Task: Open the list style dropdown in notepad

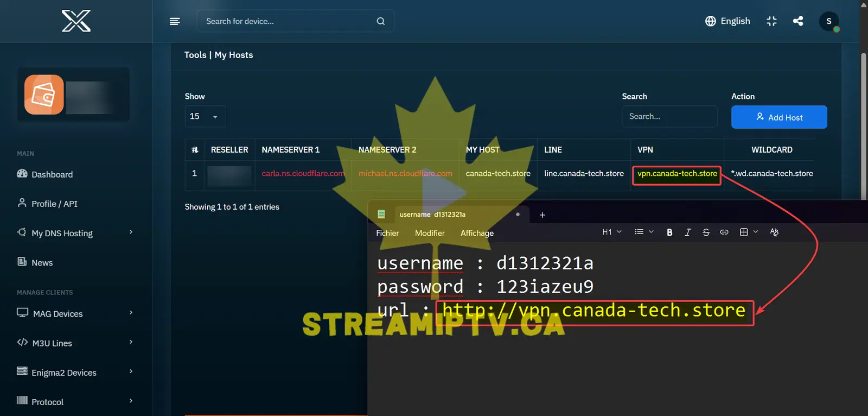Action: [x=644, y=232]
